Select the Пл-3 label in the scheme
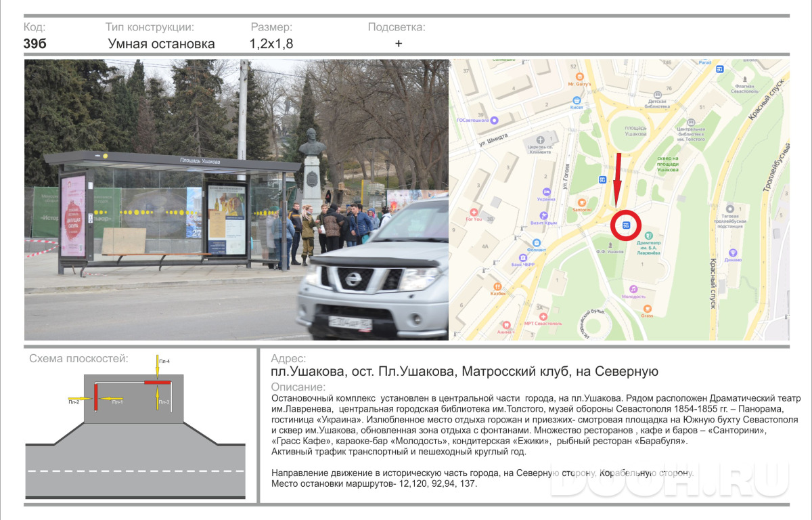The height and width of the screenshot is (520, 812). pos(164,402)
